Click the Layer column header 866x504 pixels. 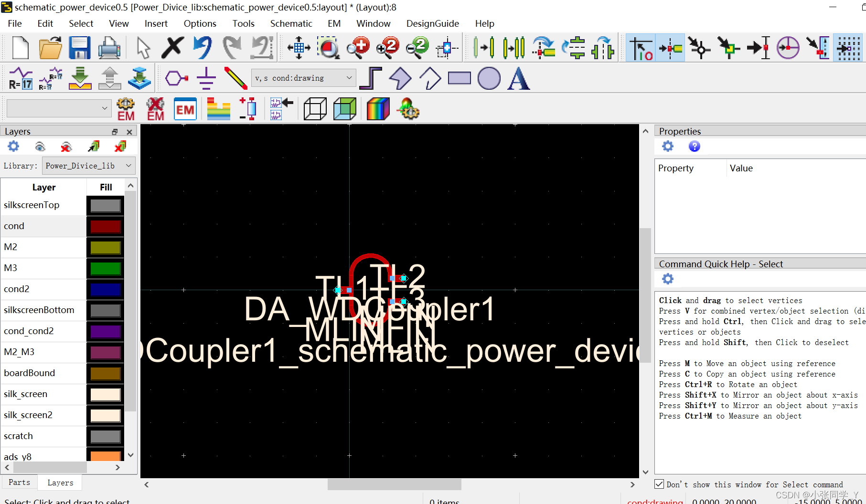click(44, 187)
